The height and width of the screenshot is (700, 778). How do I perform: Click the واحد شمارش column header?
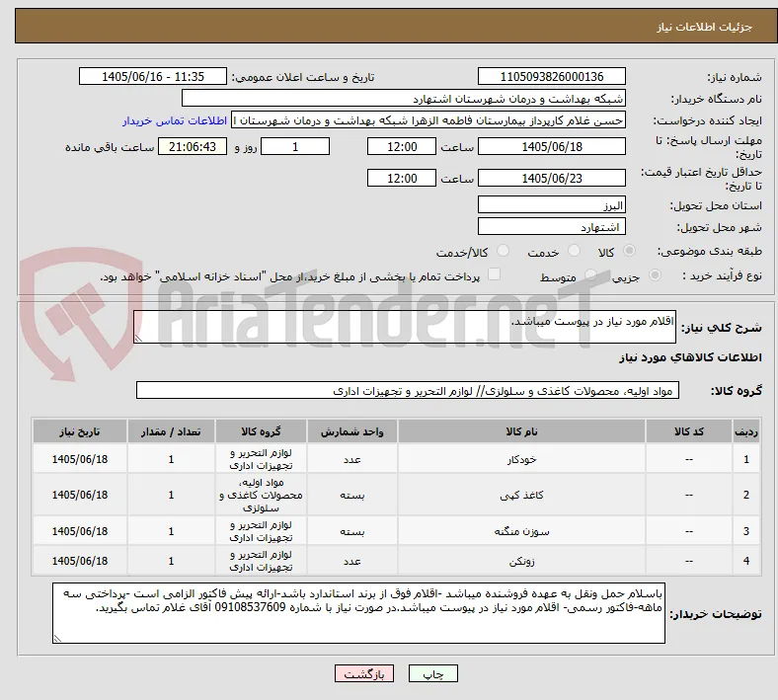351,431
